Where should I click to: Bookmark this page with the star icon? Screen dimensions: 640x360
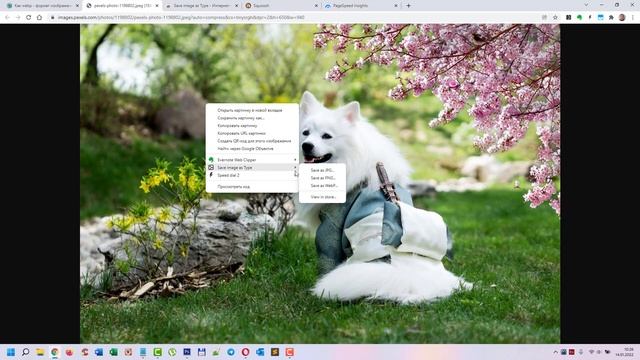click(x=555, y=18)
